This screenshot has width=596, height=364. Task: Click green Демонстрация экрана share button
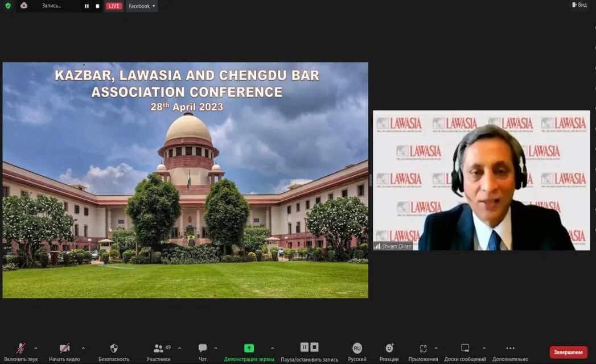click(249, 352)
